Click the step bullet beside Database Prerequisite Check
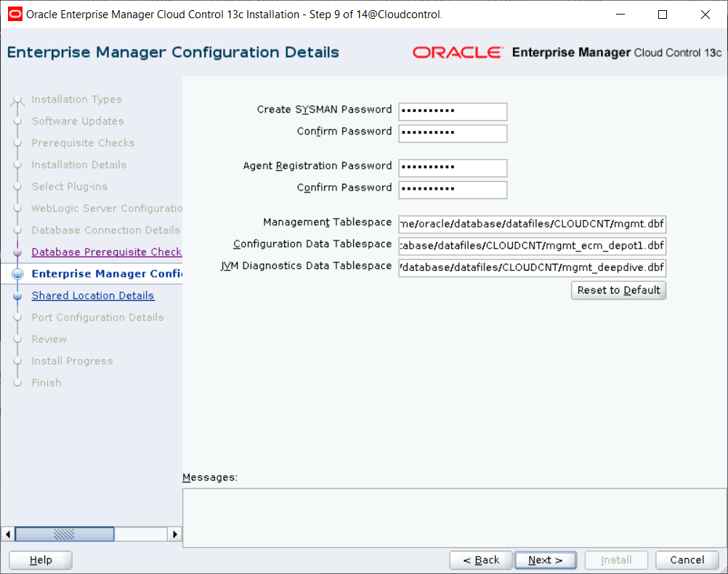This screenshot has height=574, width=728. [x=17, y=252]
